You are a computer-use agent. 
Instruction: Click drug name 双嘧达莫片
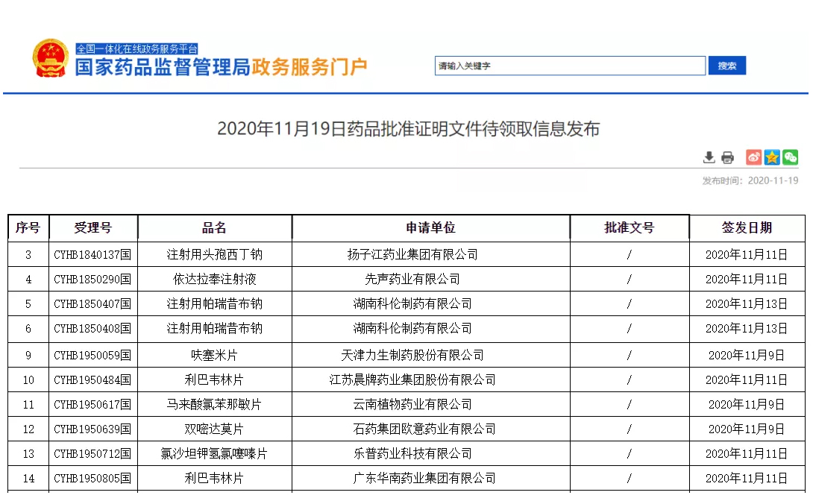pos(214,429)
